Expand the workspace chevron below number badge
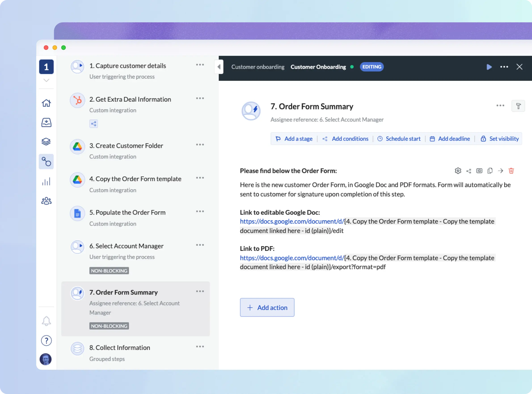532x394 pixels. pos(46,80)
